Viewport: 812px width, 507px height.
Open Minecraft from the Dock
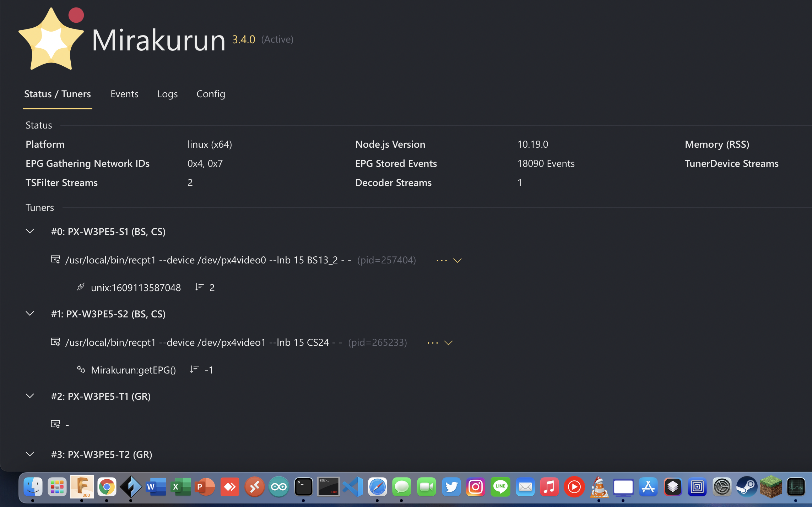(771, 487)
